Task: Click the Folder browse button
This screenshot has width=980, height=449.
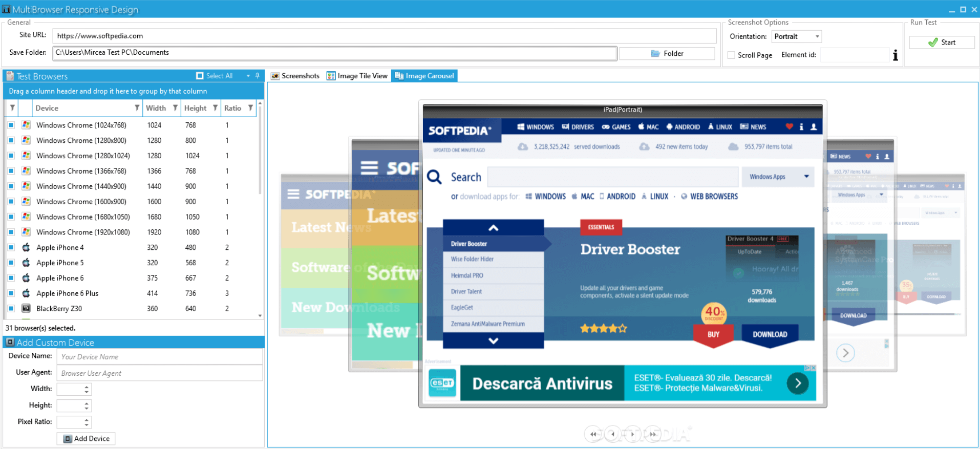Action: coord(667,53)
